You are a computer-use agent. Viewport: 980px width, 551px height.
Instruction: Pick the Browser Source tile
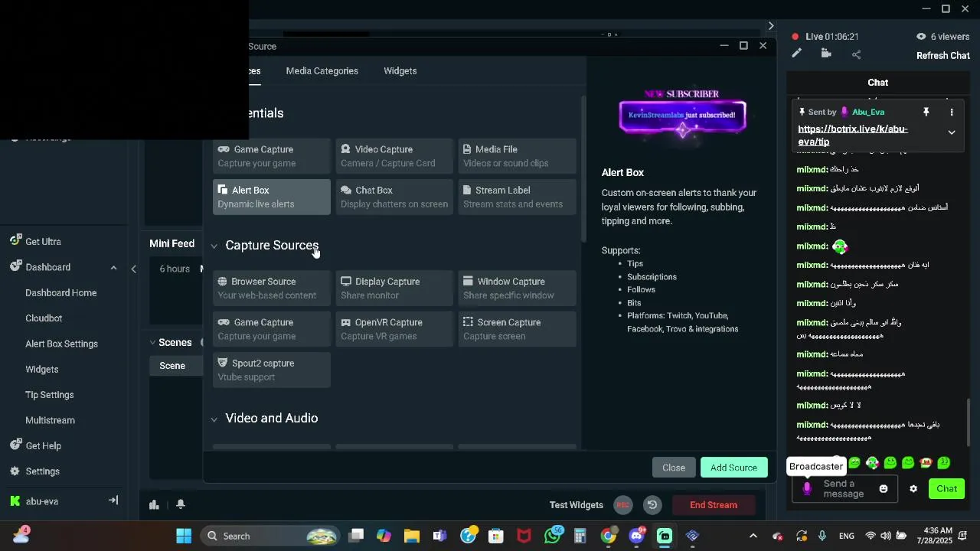coord(272,289)
